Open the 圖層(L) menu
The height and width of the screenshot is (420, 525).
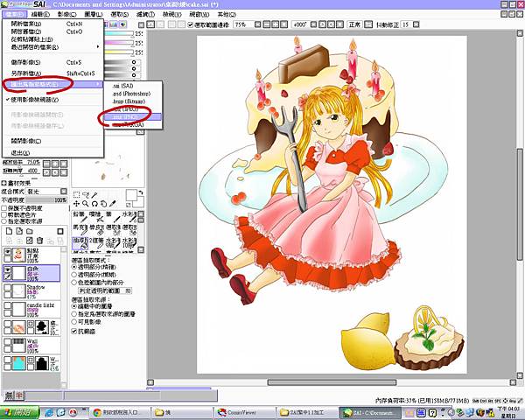pyautogui.click(x=94, y=14)
